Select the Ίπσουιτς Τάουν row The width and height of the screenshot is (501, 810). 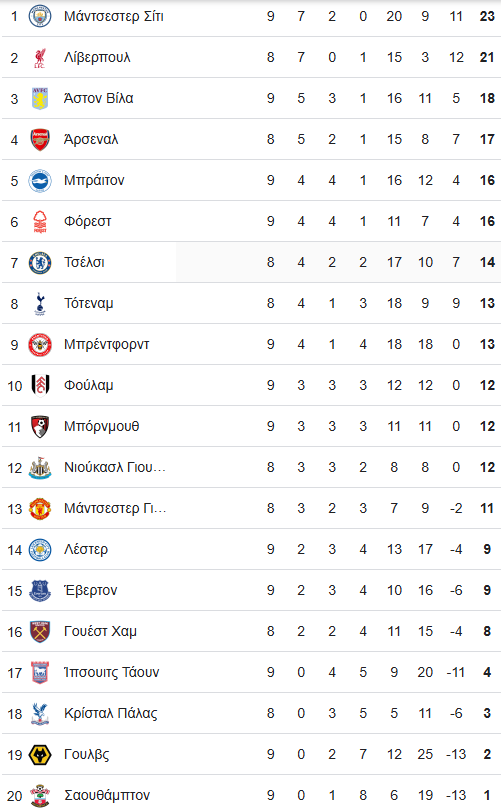251,673
